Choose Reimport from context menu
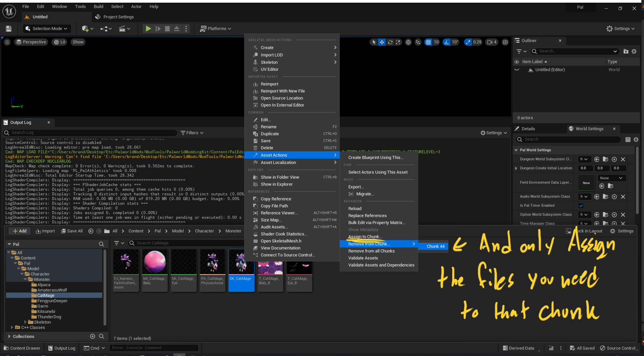 (x=269, y=84)
